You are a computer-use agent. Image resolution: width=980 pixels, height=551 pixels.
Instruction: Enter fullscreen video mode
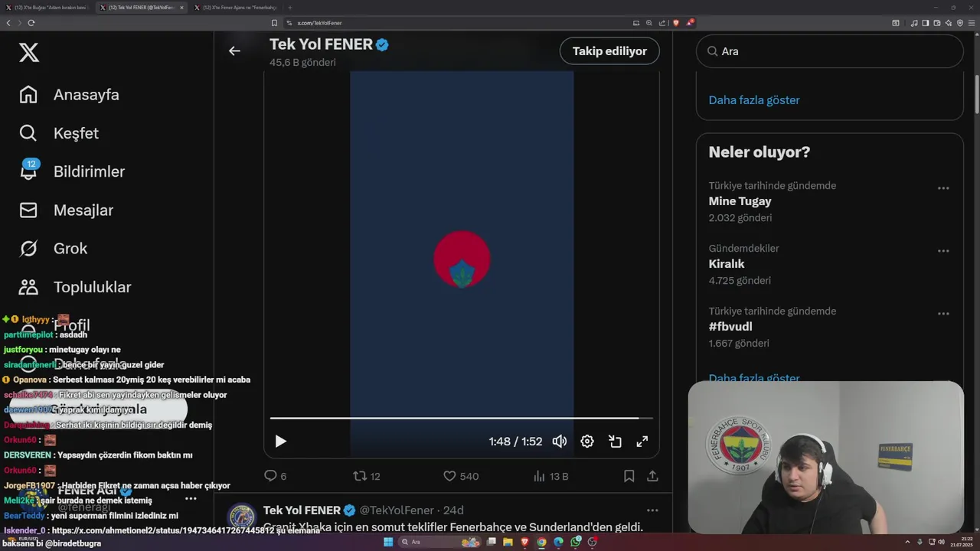point(642,442)
